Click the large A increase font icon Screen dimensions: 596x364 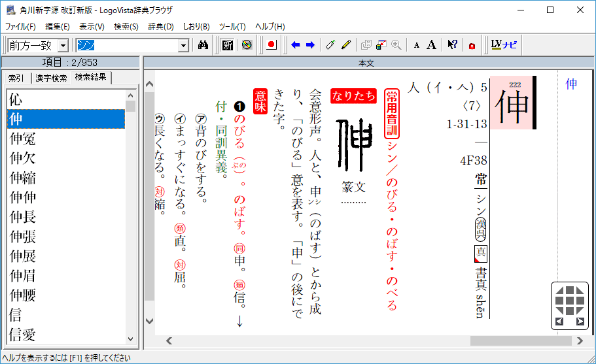(431, 45)
